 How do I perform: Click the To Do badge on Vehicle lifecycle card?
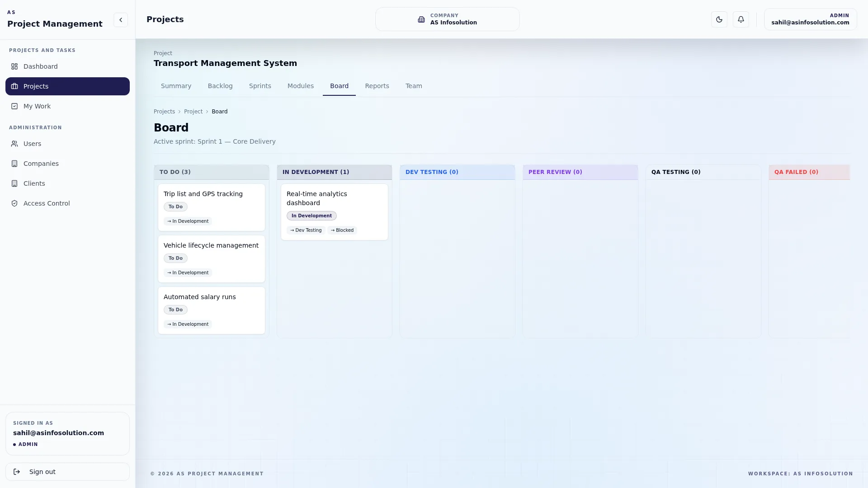[x=175, y=258]
